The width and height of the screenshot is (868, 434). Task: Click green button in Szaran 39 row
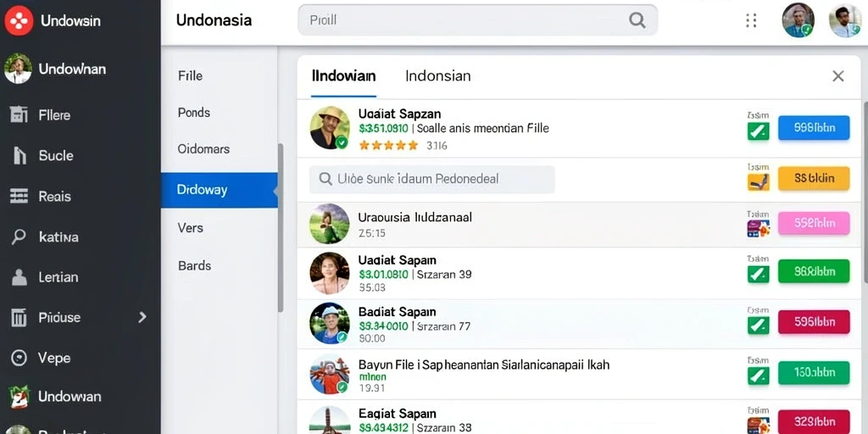(x=814, y=271)
